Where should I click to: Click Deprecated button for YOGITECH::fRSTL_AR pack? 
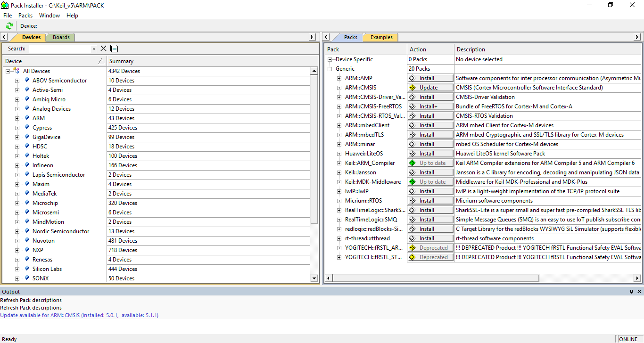click(430, 248)
